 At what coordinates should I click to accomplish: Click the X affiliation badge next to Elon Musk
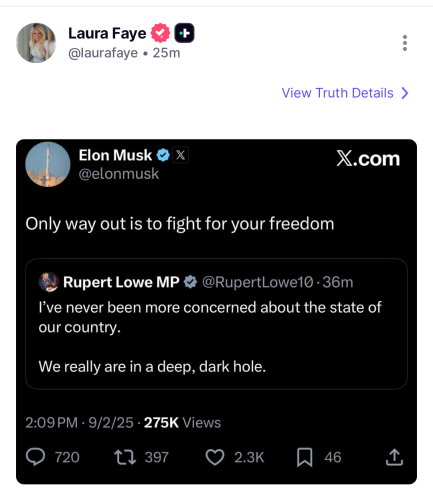181,155
